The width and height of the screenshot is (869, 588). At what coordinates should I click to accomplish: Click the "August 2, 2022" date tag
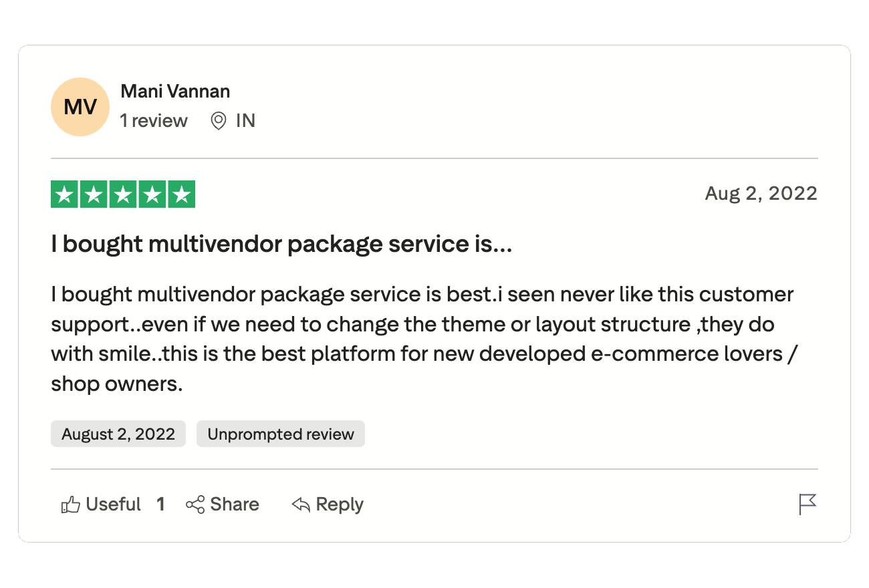tap(118, 434)
